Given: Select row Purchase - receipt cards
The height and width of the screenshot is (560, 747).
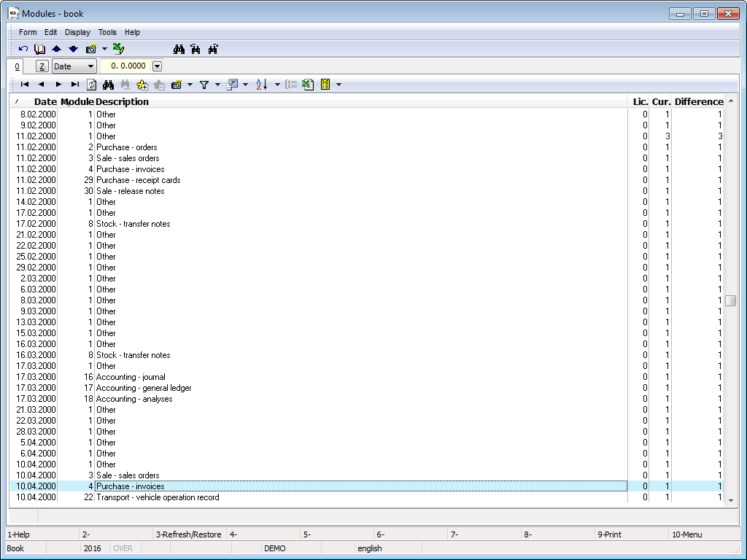Looking at the screenshot, I should pyautogui.click(x=366, y=180).
